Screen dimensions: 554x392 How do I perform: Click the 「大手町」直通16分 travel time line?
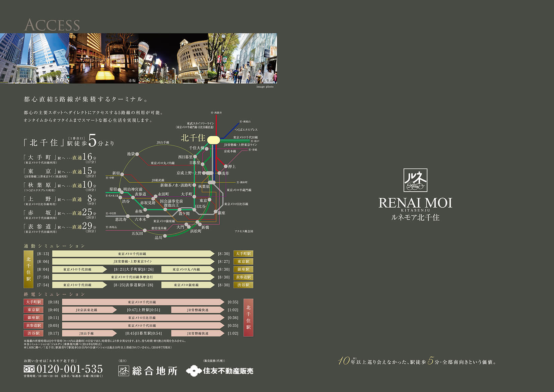coord(60,158)
